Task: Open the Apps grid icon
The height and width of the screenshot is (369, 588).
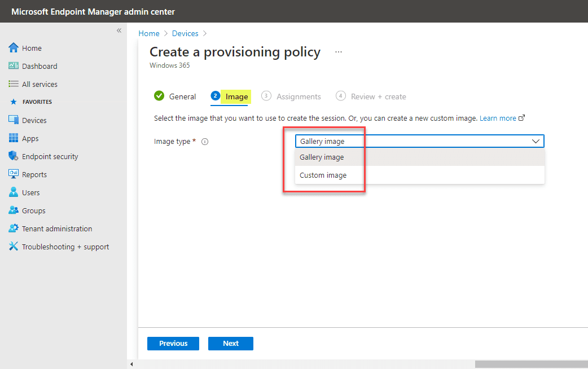Action: click(x=14, y=138)
